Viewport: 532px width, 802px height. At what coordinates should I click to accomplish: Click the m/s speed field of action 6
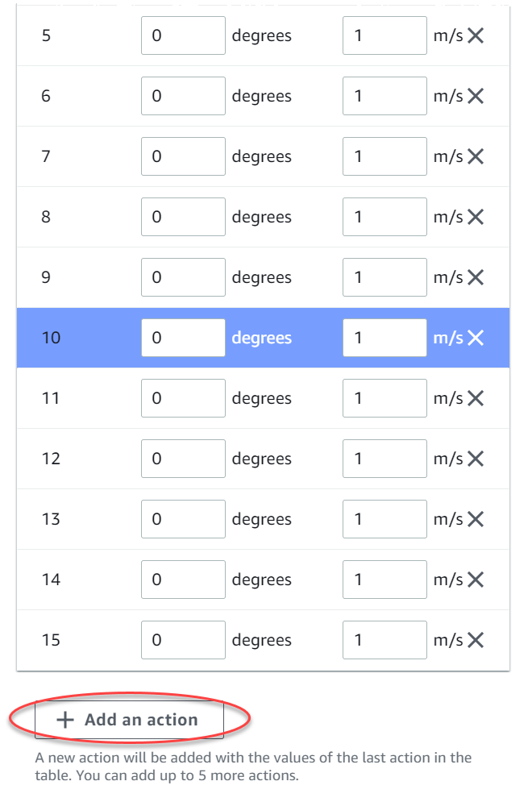click(384, 95)
